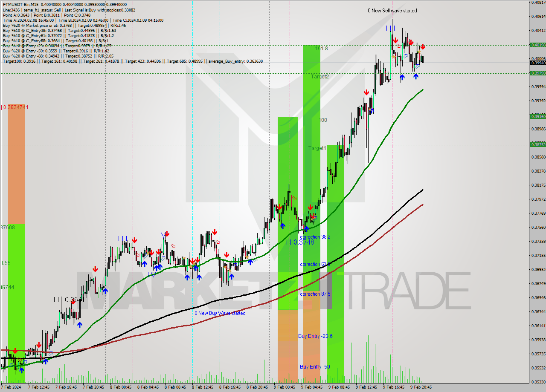Image resolution: width=546 pixels, height=392 pixels.
Task: Click the 'correction 87.5' label
Action: point(315,294)
